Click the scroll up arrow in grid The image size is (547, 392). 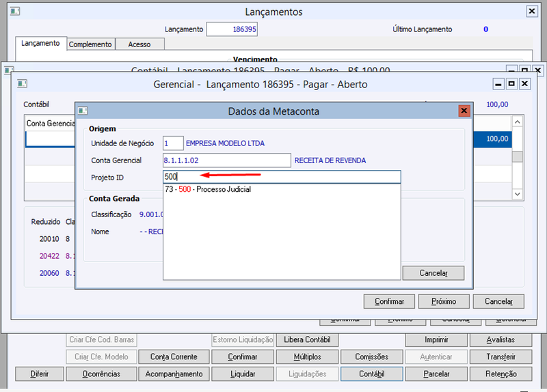[518, 122]
